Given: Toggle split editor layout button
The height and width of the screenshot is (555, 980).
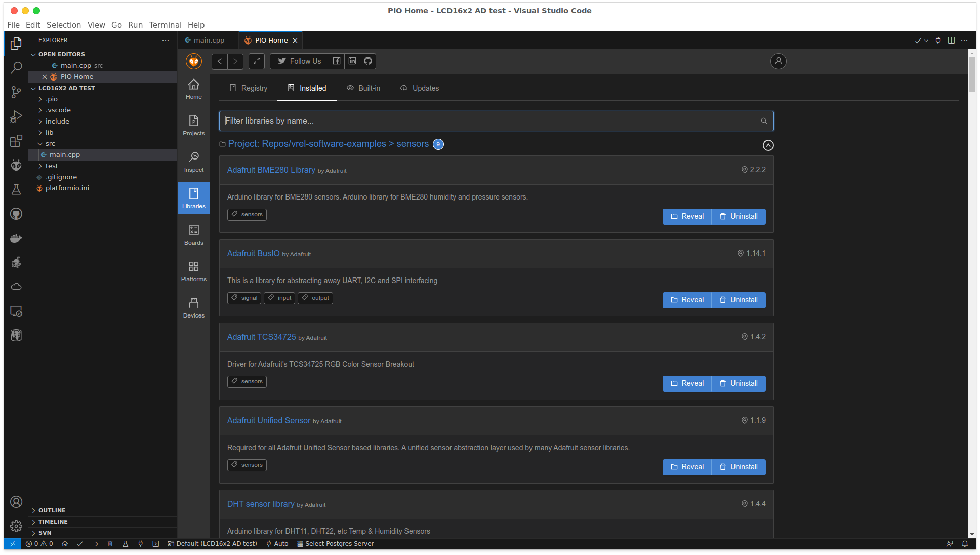Looking at the screenshot, I should click(x=951, y=41).
